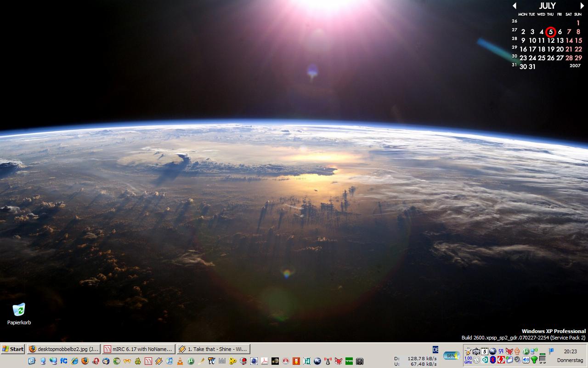Launch Thunderbird from quick launch bar
Image resolution: width=588 pixels, height=368 pixels.
click(106, 361)
